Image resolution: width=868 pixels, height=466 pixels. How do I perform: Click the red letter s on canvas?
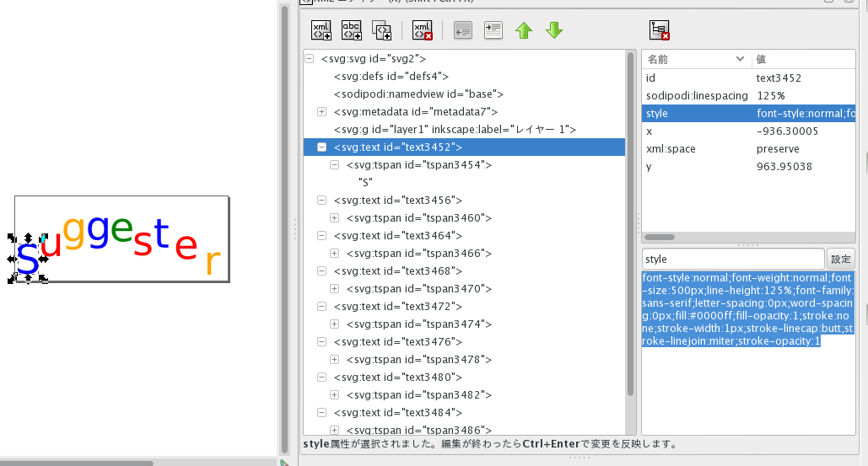tap(143, 242)
